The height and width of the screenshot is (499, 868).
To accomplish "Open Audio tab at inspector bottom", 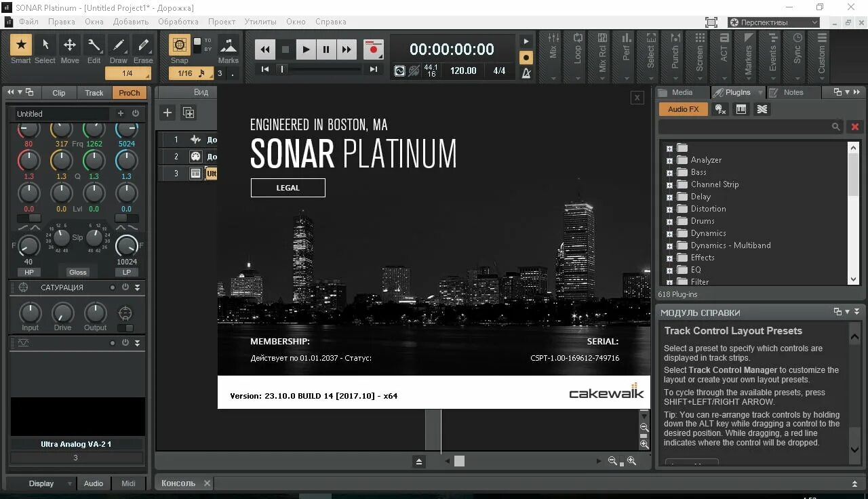I will click(94, 483).
